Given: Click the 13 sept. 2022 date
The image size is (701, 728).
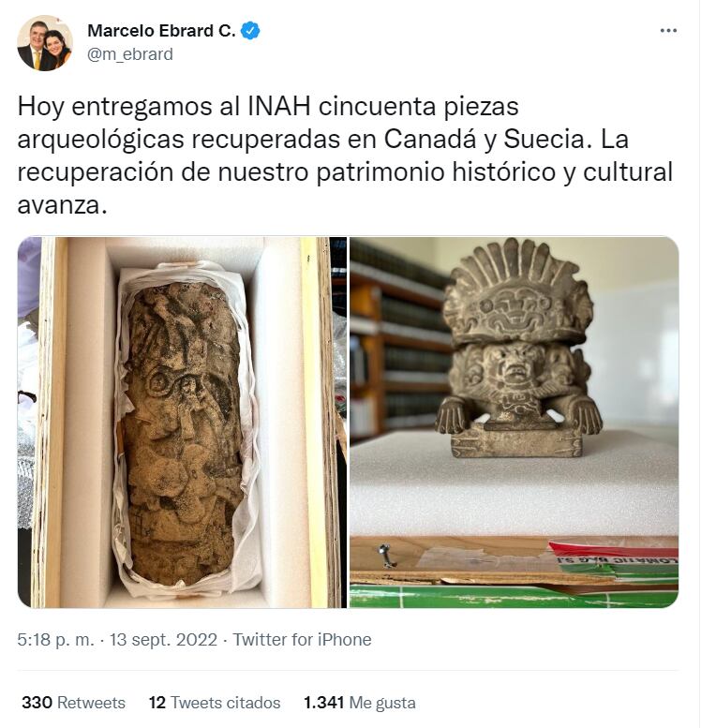Looking at the screenshot, I should click(x=163, y=640).
